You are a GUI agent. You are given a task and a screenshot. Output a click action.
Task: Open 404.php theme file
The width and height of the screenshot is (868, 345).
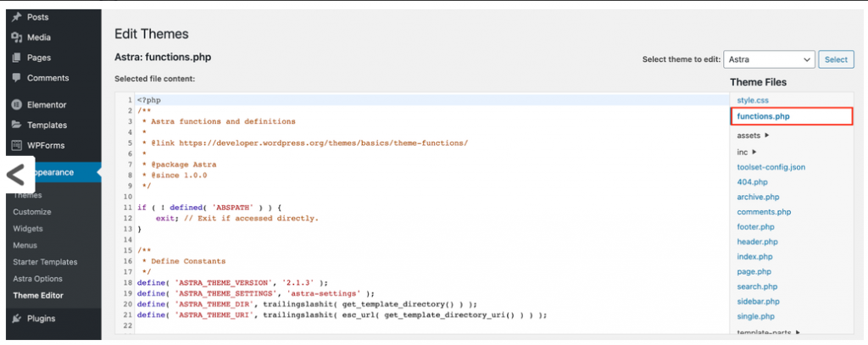(753, 181)
